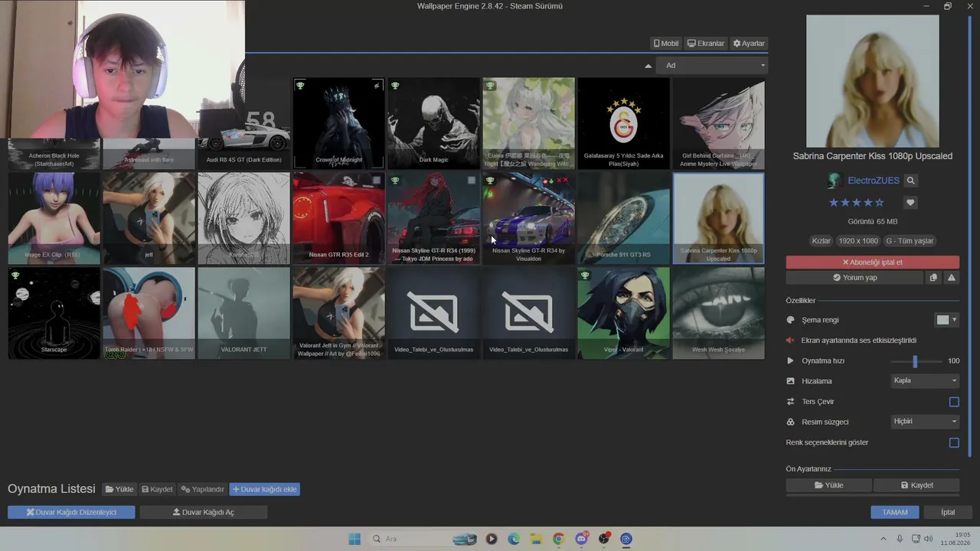Open Resim süzgeci dropdown set to Hiçbiri
980x551 pixels.
coord(925,422)
